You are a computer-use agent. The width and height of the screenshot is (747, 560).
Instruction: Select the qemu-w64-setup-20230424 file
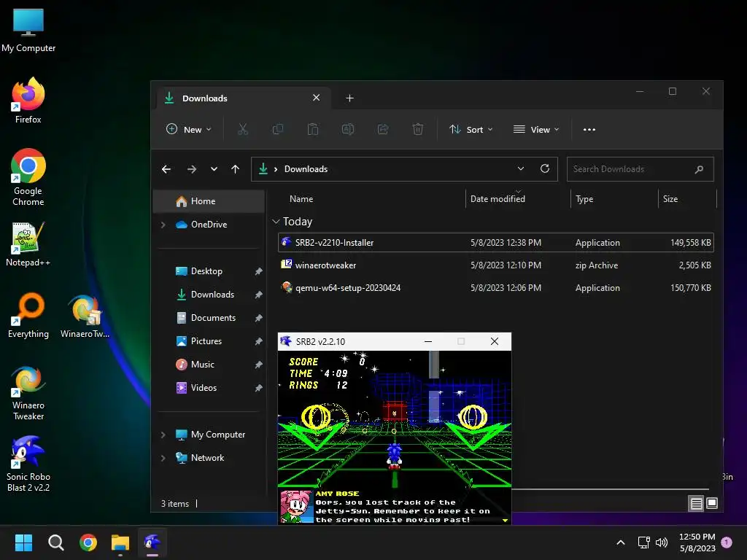495,287
